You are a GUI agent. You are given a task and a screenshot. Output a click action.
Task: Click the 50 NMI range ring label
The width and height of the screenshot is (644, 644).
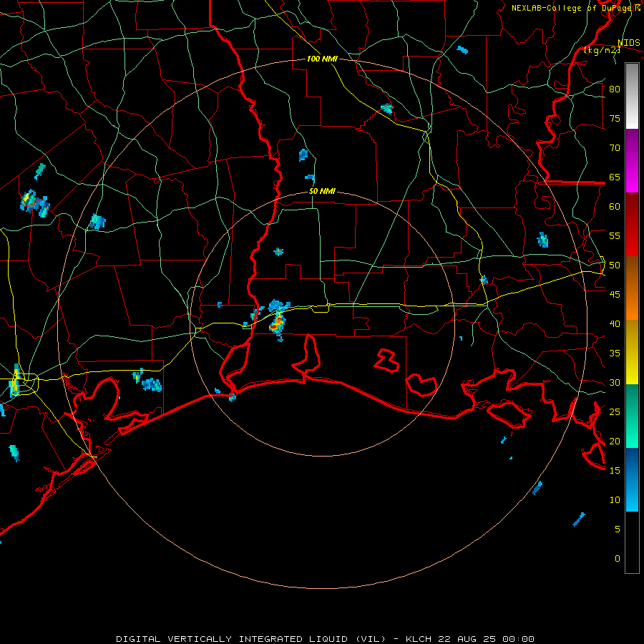click(322, 191)
